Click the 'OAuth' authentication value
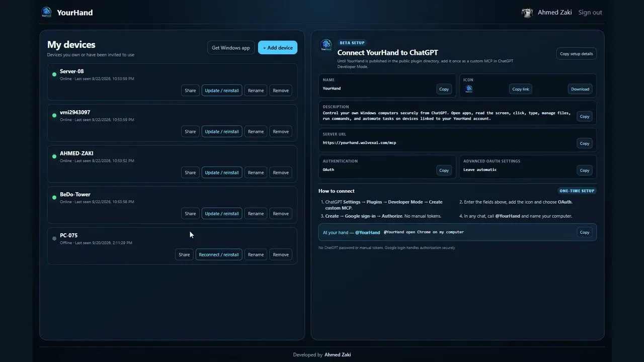Screen dimensions: 644x362 (x=329, y=170)
